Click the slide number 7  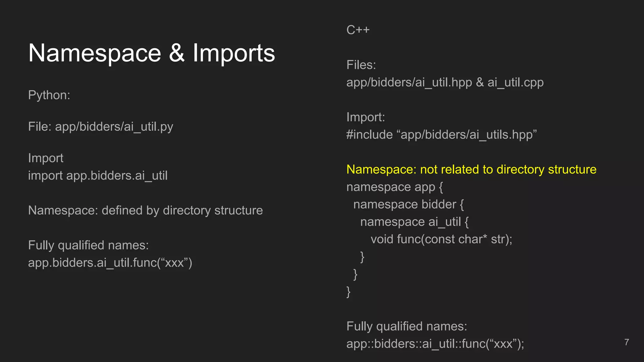627,342
